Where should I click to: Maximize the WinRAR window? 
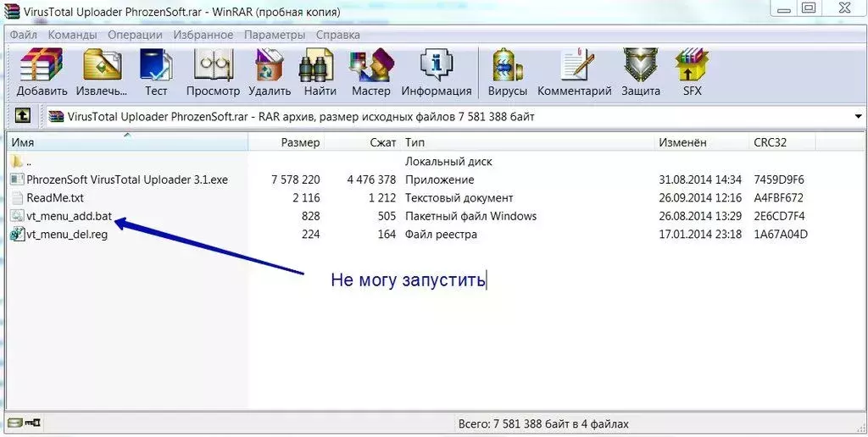tap(809, 8)
